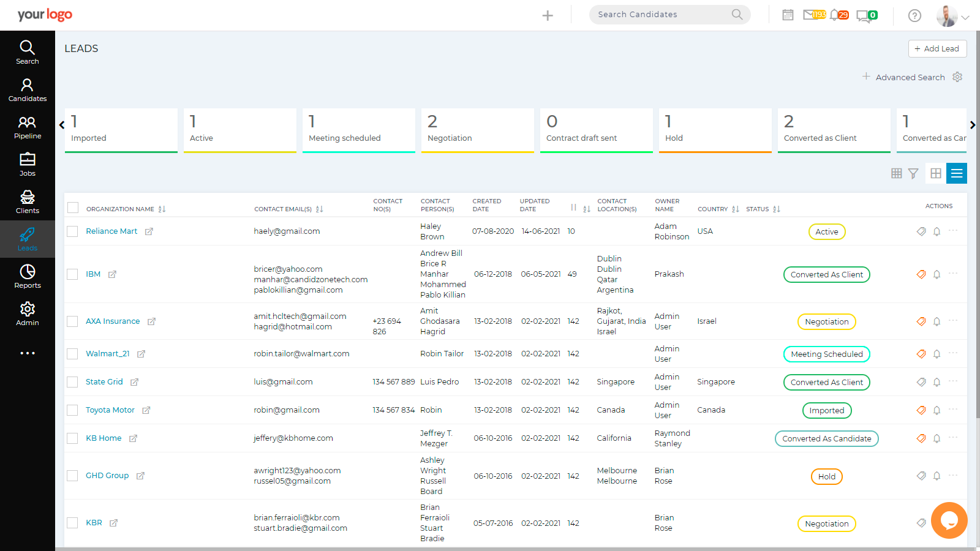980x551 pixels.
Task: Switch to grid card view
Action: point(936,173)
